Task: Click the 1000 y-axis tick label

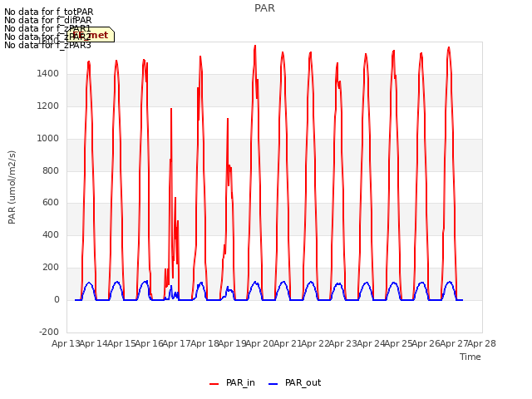Action: 48,139
